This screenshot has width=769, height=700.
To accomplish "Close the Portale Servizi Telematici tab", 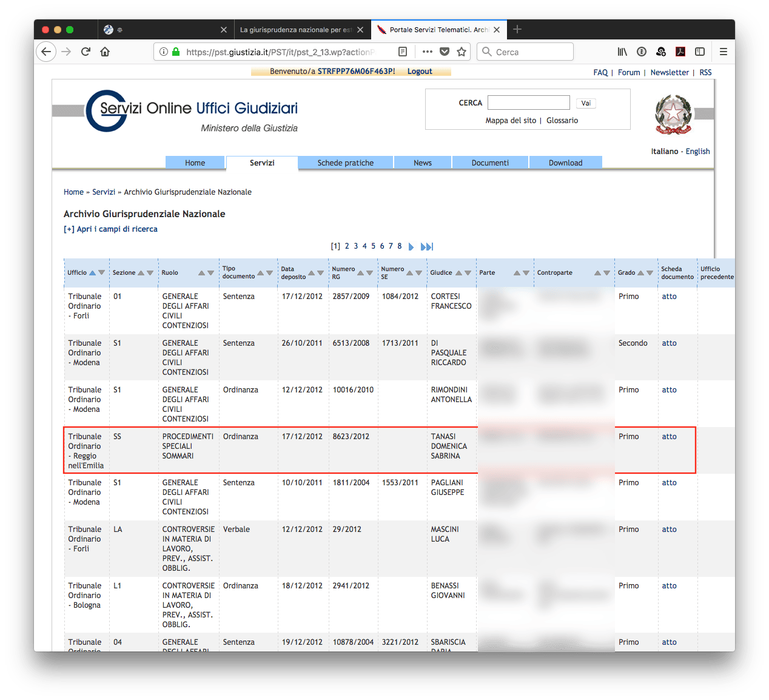I will pyautogui.click(x=497, y=30).
